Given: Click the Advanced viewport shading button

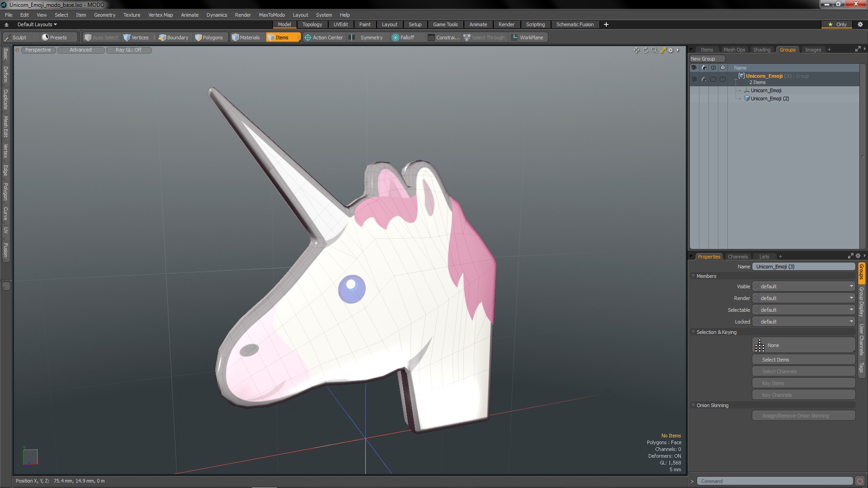Looking at the screenshot, I should [80, 50].
